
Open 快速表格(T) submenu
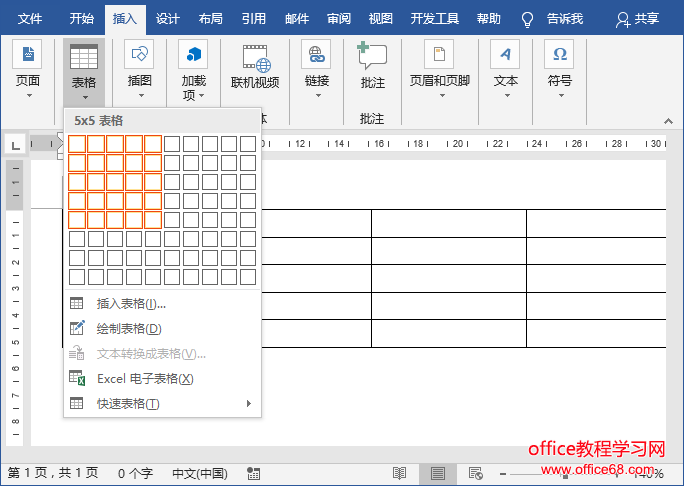tap(162, 404)
